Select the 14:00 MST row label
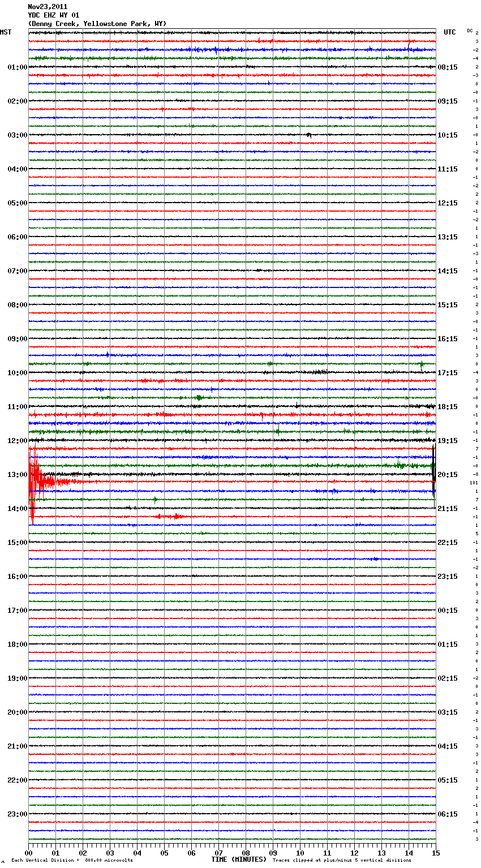481x868 pixels. pyautogui.click(x=18, y=509)
